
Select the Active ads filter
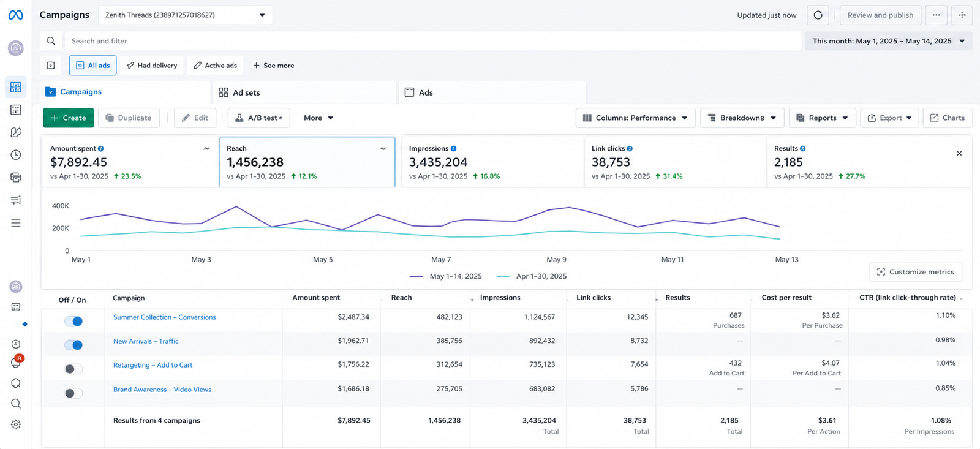(216, 66)
